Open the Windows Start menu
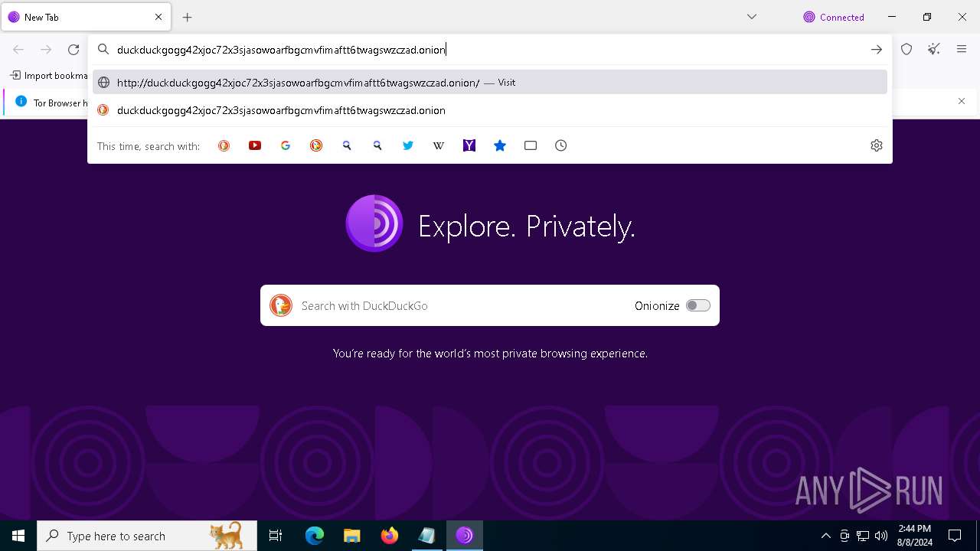 pos(18,536)
